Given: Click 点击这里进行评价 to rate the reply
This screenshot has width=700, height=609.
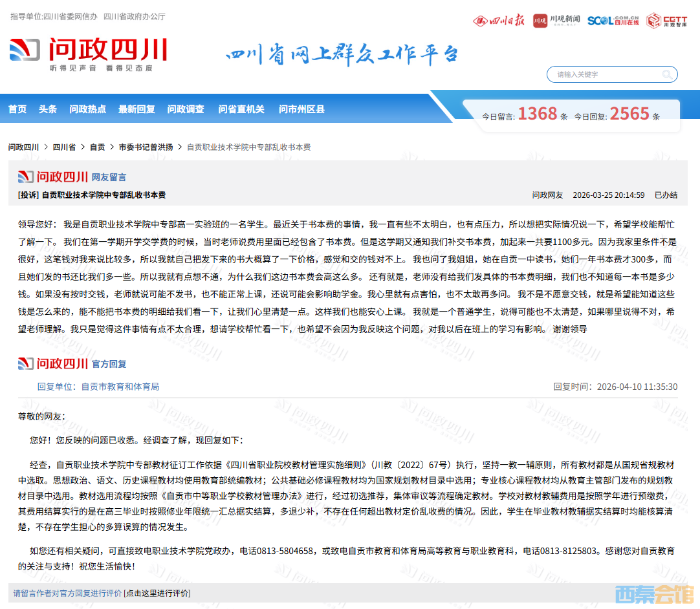Looking at the screenshot, I should pyautogui.click(x=157, y=593).
